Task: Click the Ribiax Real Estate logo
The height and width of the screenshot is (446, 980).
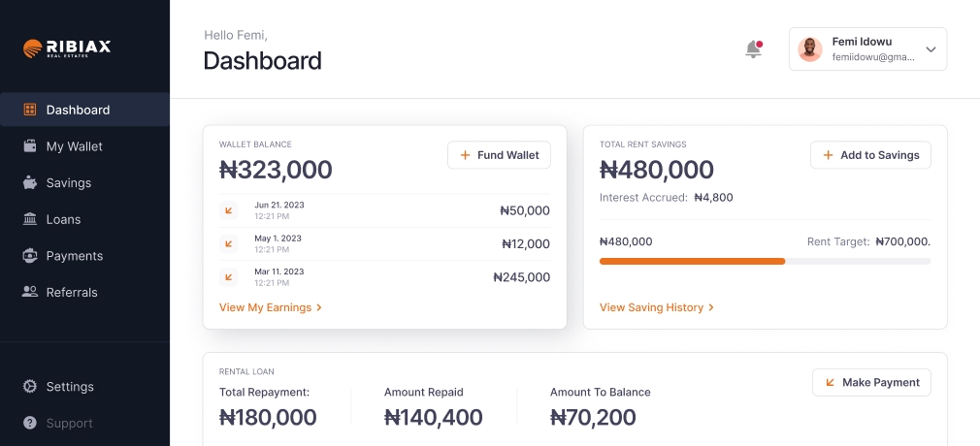Action: click(x=67, y=48)
